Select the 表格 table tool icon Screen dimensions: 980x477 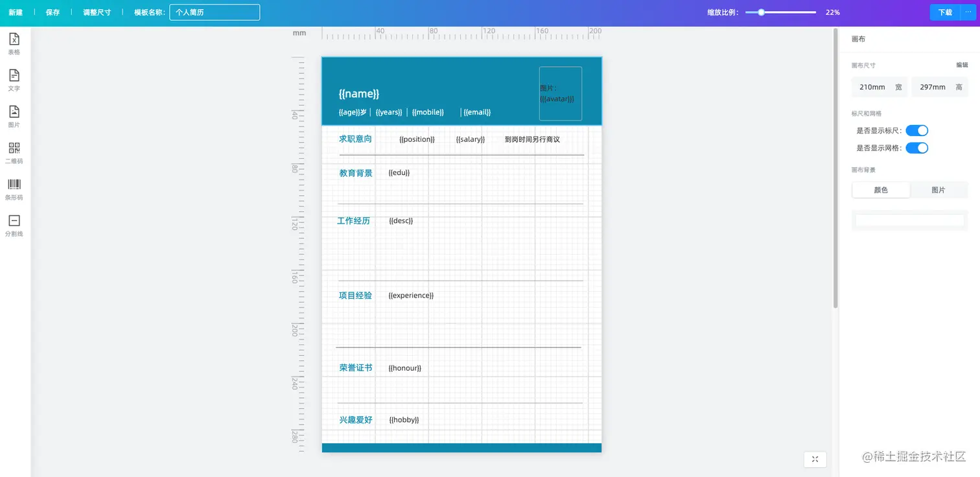pos(14,43)
